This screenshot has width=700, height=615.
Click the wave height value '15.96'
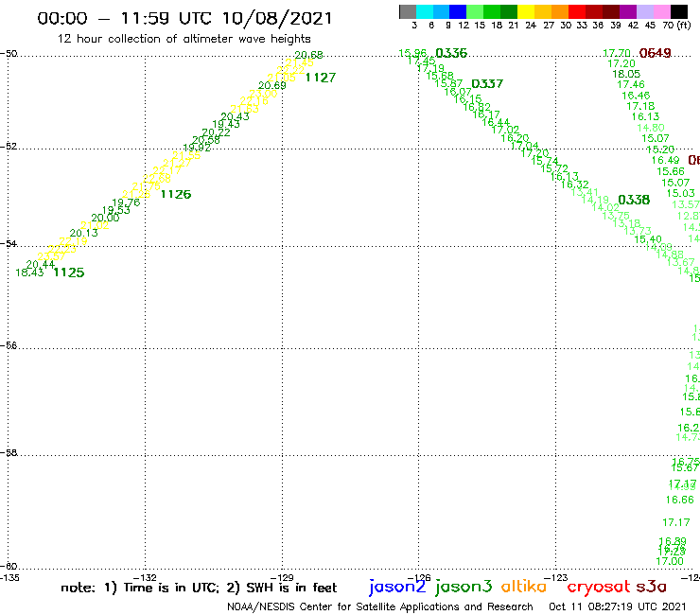pyautogui.click(x=412, y=53)
